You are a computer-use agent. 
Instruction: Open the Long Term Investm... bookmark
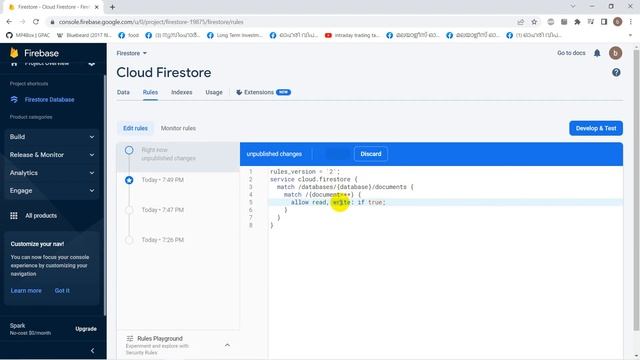coord(235,35)
